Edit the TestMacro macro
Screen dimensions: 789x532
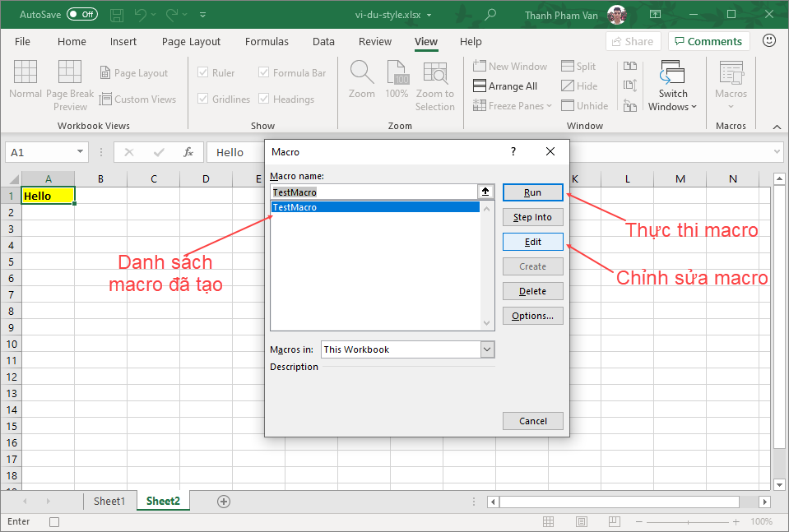click(x=532, y=242)
